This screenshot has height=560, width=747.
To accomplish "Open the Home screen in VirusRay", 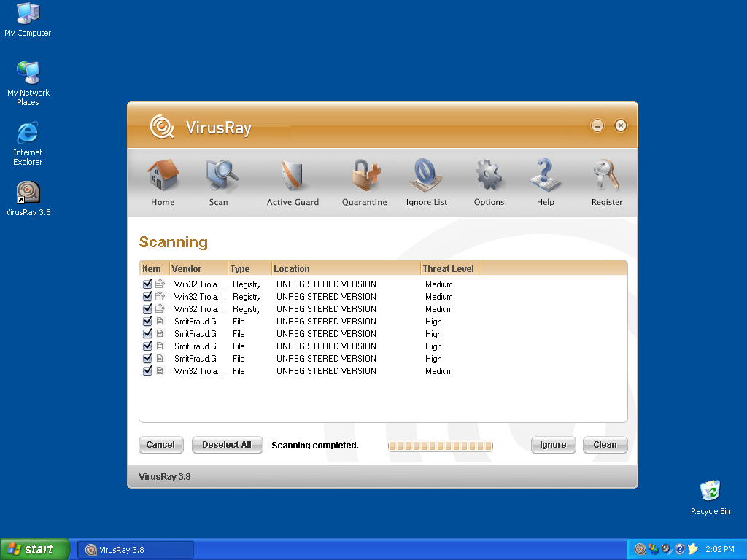I will point(163,181).
